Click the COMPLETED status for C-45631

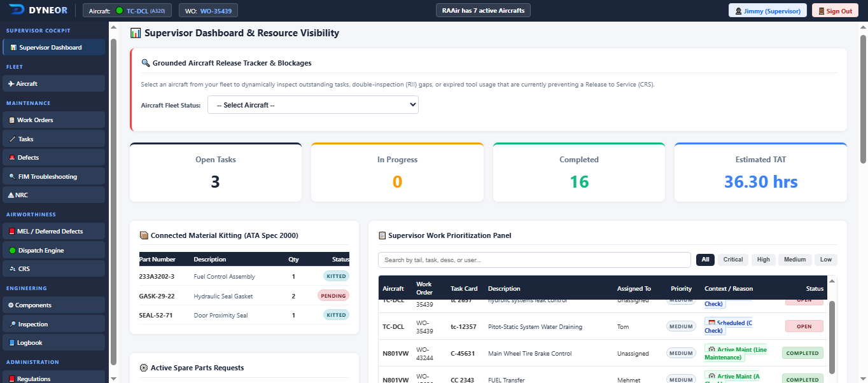(x=802, y=353)
